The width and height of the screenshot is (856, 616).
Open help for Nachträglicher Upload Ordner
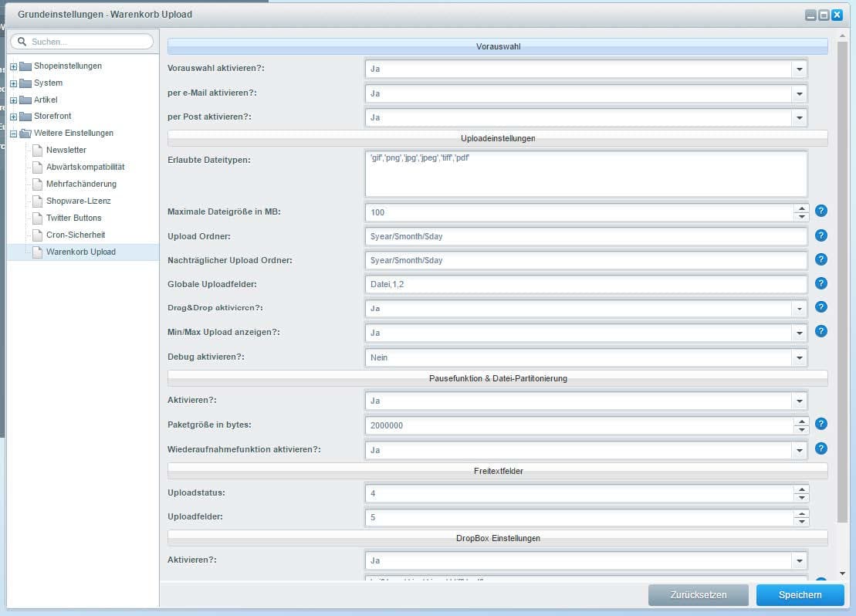pyautogui.click(x=821, y=259)
